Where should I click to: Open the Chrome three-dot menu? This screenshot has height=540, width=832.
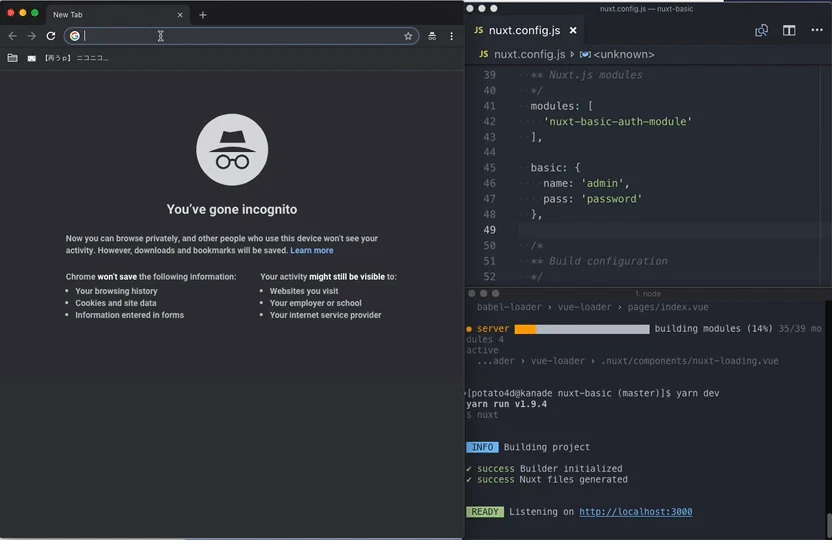click(452, 36)
